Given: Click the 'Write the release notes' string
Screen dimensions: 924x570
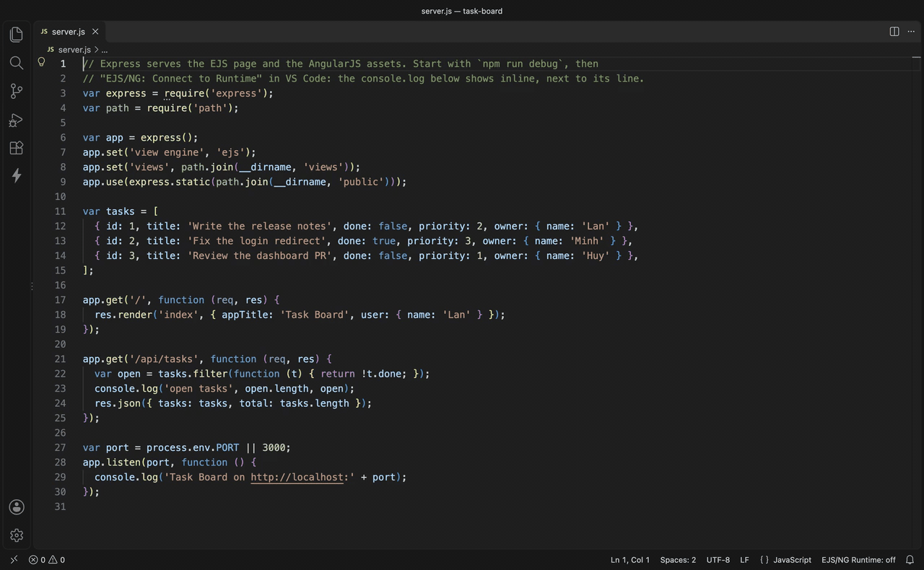Looking at the screenshot, I should coord(259,226).
